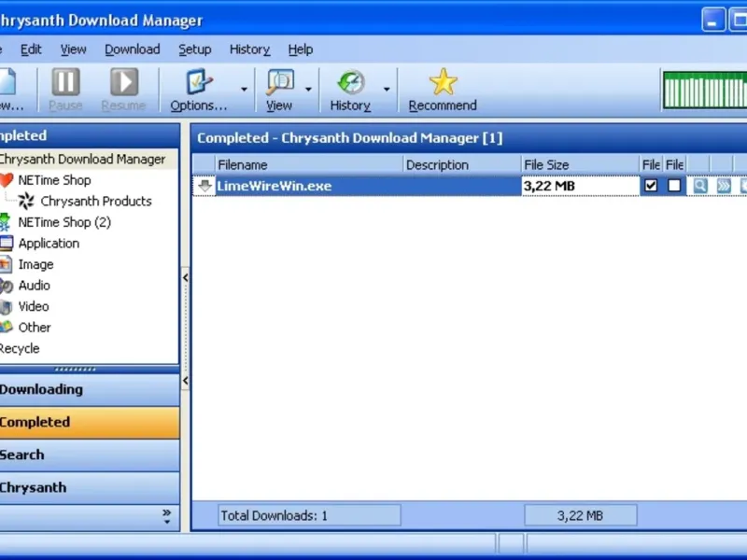This screenshot has width=747, height=560.
Task: Sort by the File Size column header
Action: 580,165
